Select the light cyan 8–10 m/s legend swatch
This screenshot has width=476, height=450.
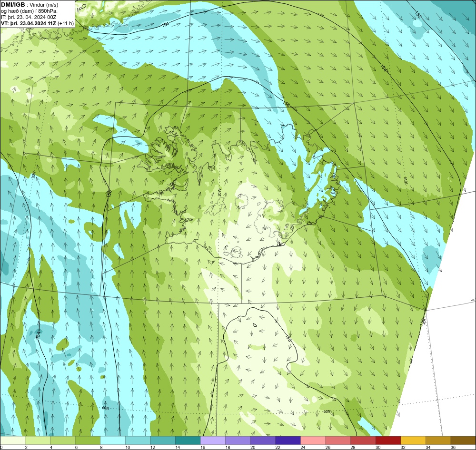(x=113, y=440)
